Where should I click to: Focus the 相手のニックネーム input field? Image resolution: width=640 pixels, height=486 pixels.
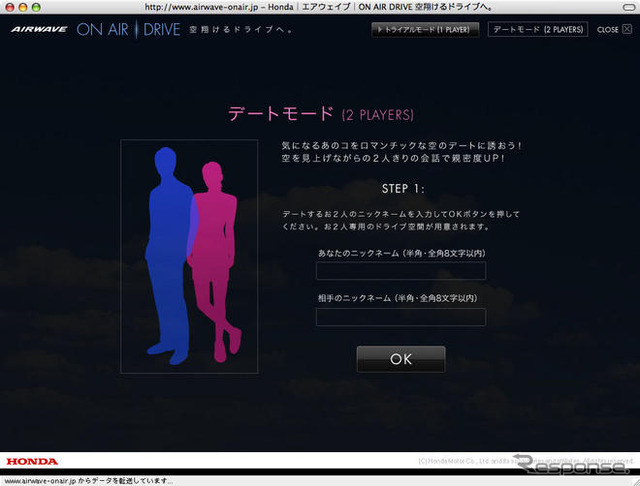(x=401, y=317)
